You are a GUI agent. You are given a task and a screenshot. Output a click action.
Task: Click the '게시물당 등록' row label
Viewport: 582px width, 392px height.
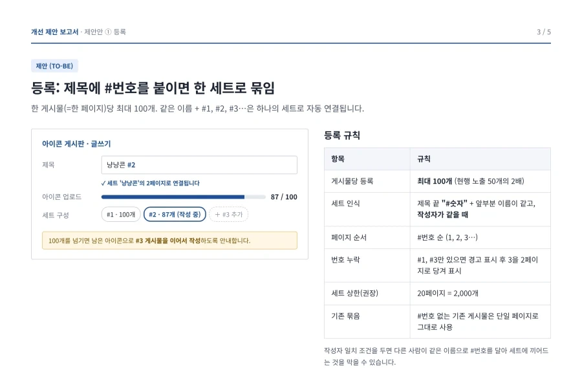coord(352,181)
